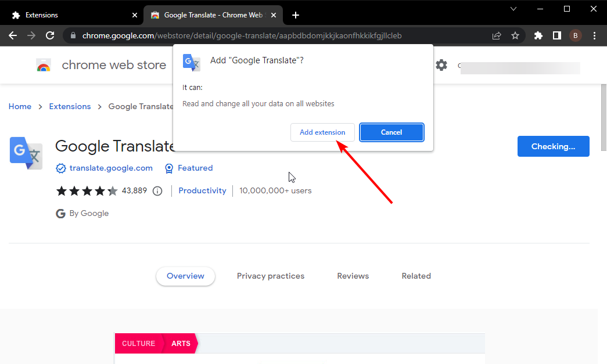Close the Google Translate web store tab
607x364 pixels.
[x=274, y=15]
